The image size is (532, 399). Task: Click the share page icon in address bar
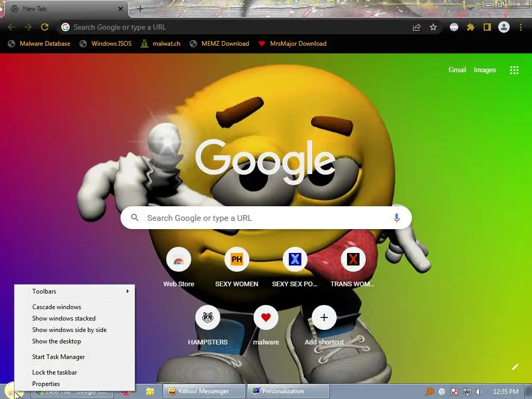(417, 28)
